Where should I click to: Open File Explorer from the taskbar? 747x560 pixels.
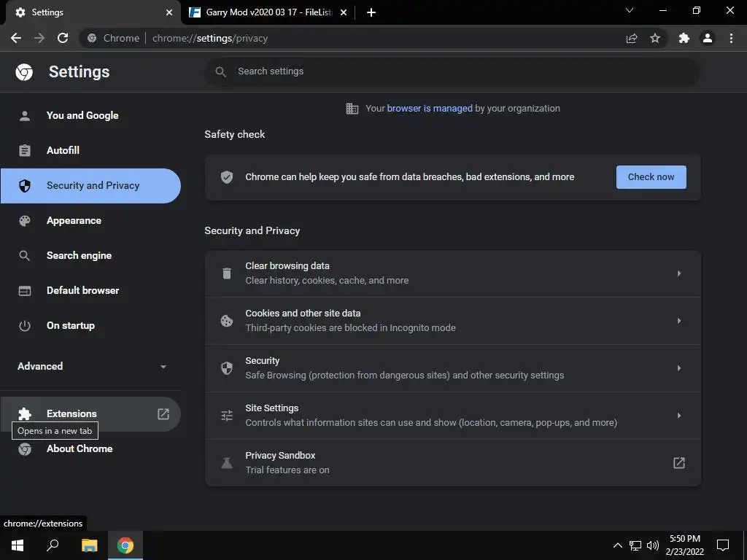89,545
